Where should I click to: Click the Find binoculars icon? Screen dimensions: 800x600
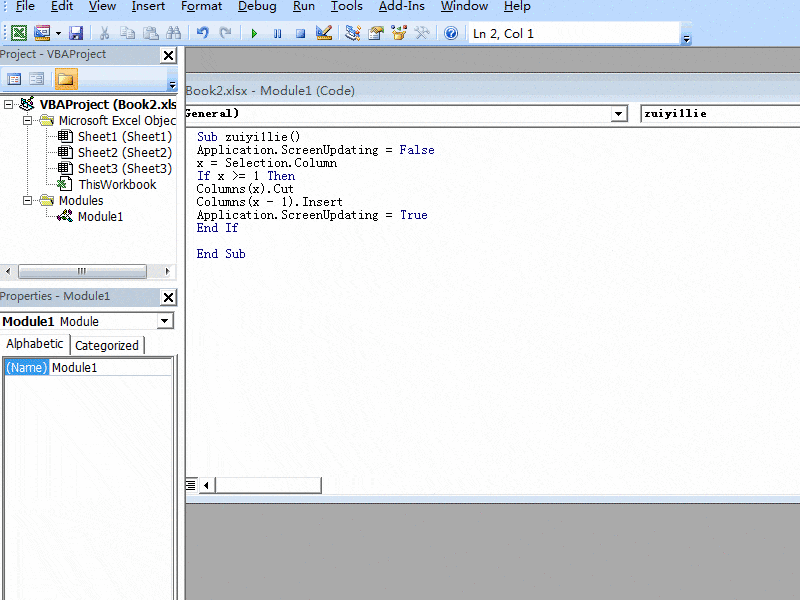point(174,33)
